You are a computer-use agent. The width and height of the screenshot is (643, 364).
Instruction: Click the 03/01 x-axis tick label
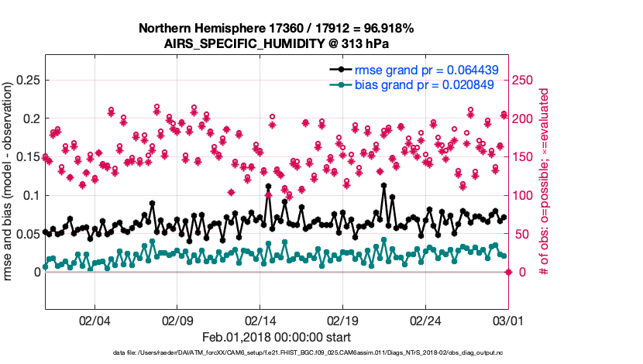tap(507, 320)
